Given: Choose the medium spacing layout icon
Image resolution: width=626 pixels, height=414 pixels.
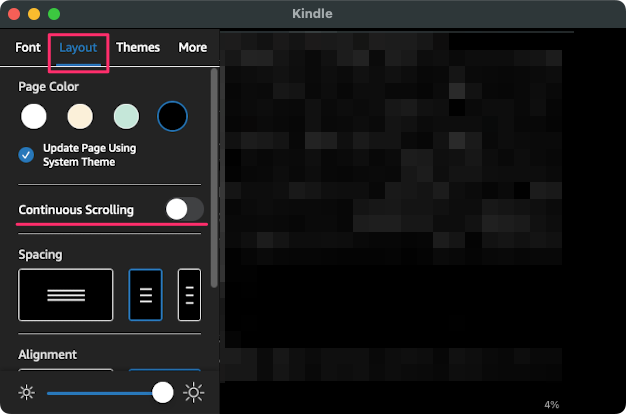Looking at the screenshot, I should 145,295.
